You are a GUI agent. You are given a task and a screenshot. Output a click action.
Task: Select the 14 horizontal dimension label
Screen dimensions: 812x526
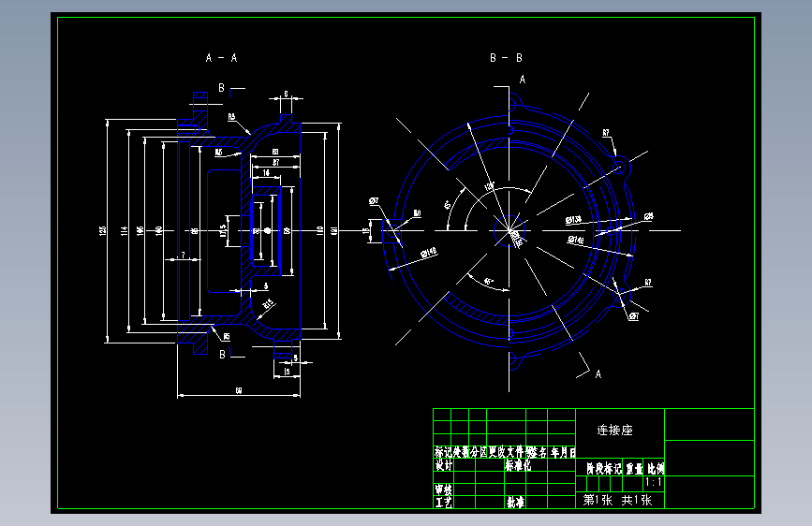point(266,173)
